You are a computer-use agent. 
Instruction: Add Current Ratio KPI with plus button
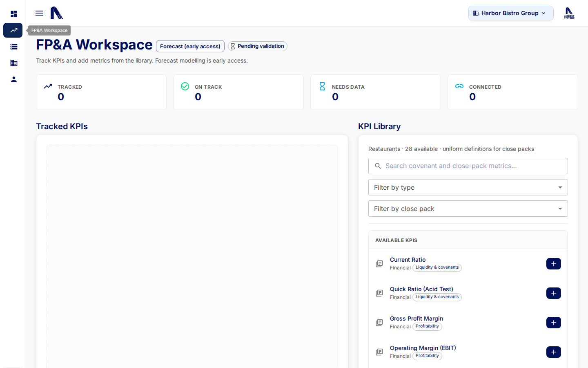pos(554,264)
